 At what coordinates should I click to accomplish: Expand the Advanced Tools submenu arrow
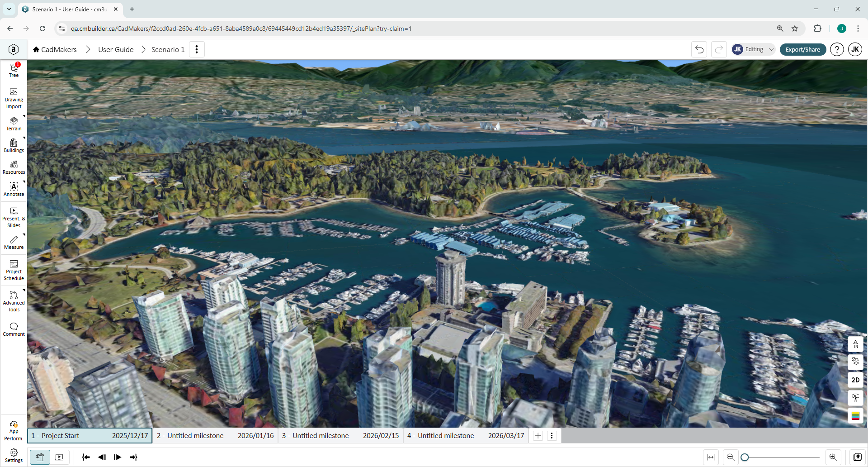tap(24, 290)
